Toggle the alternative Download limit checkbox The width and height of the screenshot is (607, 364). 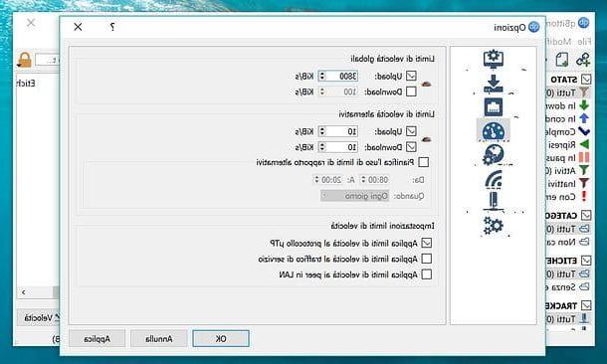(411, 147)
